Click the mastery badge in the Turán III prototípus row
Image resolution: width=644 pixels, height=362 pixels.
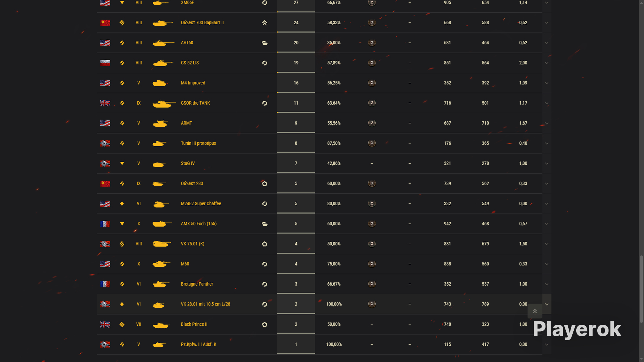click(x=372, y=143)
